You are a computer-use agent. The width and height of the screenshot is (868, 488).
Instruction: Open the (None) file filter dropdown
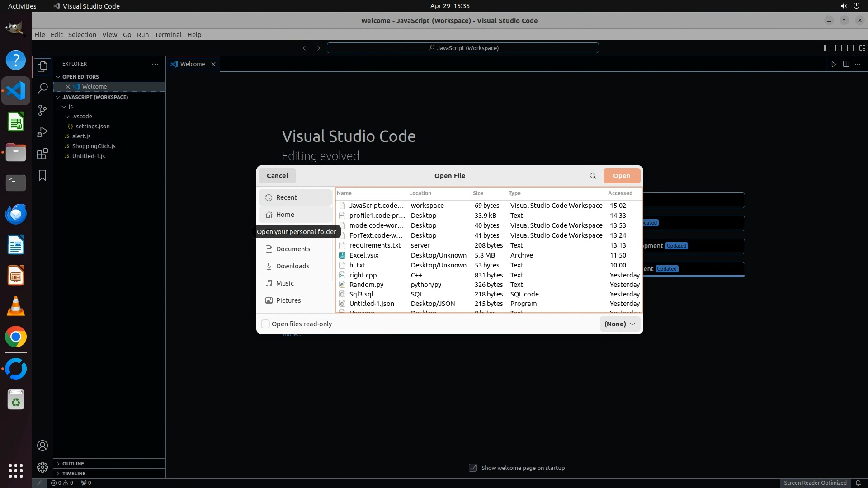click(619, 324)
